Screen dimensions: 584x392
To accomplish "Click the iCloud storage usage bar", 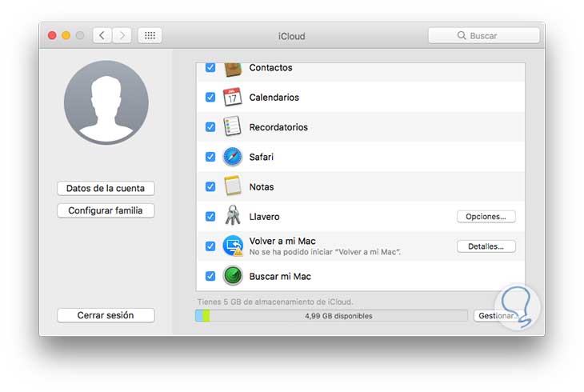I will click(331, 316).
